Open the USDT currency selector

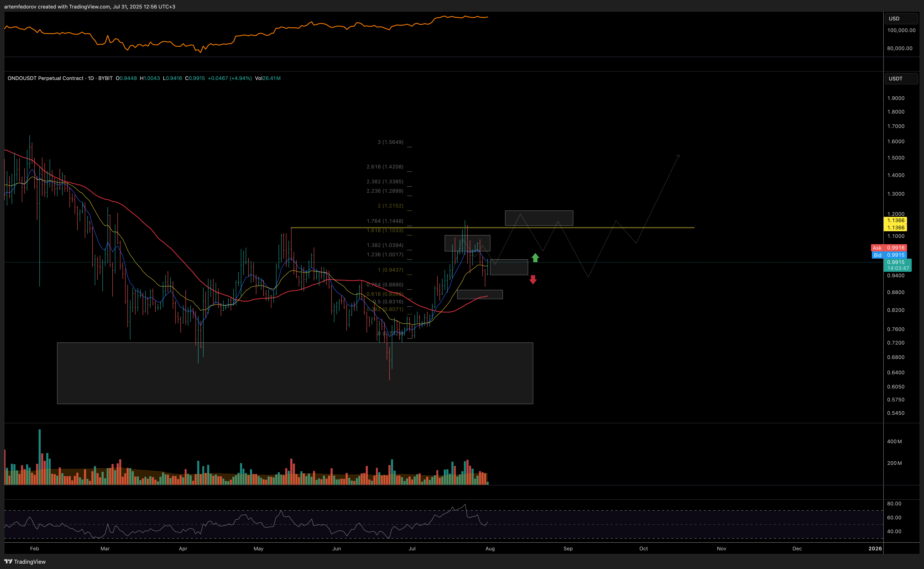click(901, 78)
